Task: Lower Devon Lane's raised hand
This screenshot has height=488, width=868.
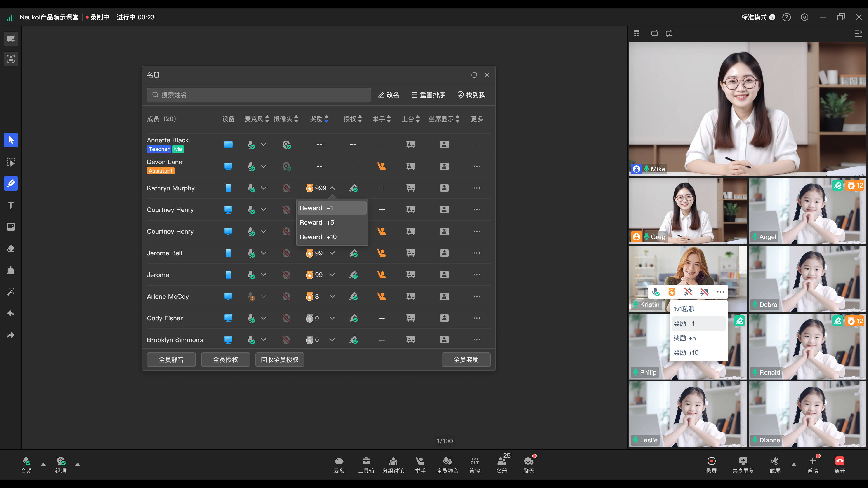Action: coord(381,166)
